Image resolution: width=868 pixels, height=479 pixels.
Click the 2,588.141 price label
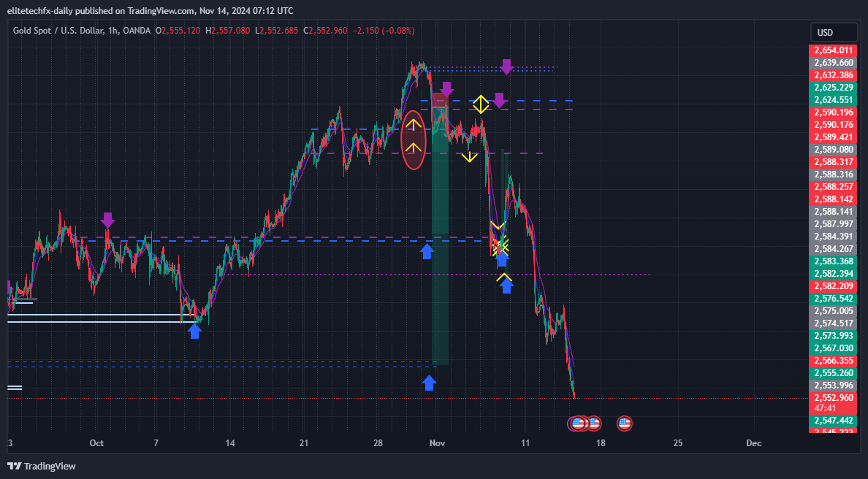(x=833, y=211)
